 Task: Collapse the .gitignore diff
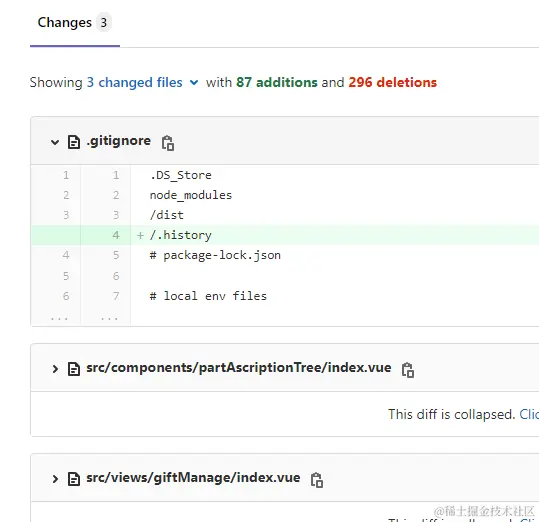tap(55, 142)
